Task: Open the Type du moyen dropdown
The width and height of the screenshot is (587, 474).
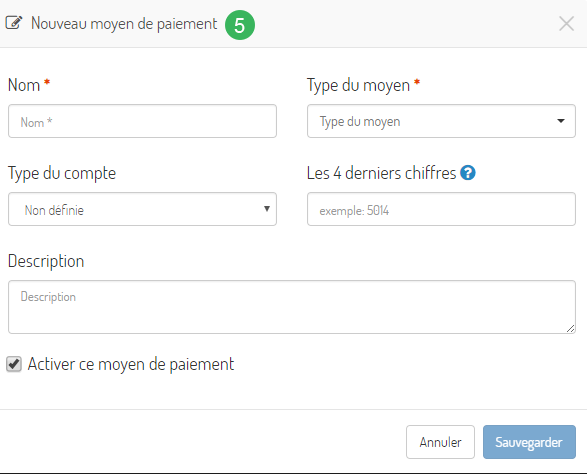Action: [x=441, y=121]
